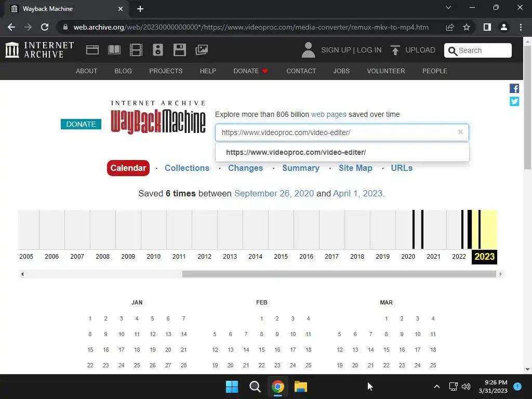Close the Wayback Machine tab

click(121, 9)
